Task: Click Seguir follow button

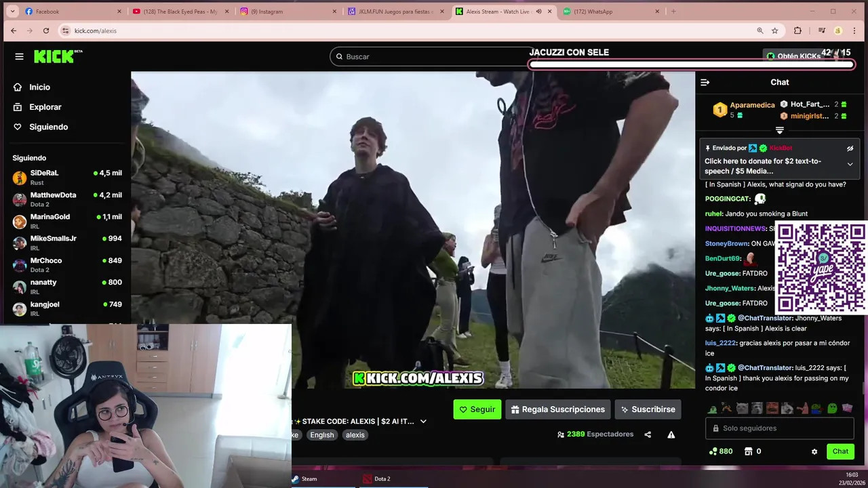Action: point(477,409)
